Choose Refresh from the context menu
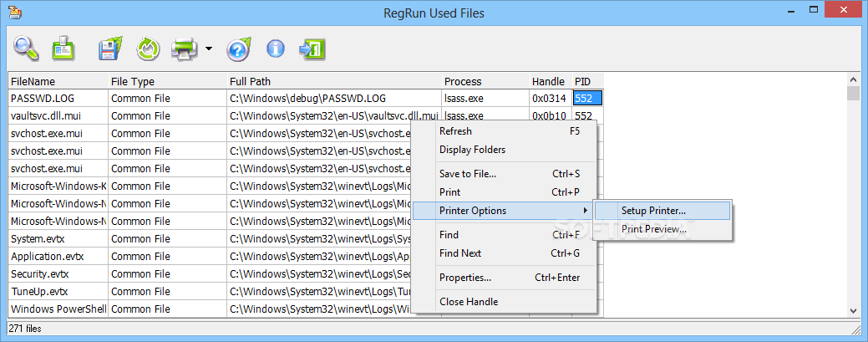The image size is (868, 342). (505, 131)
